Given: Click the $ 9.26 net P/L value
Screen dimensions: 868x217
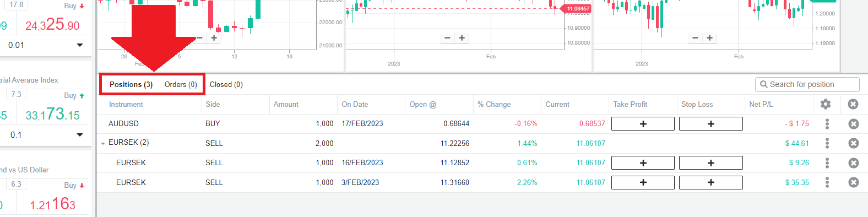Looking at the screenshot, I should pos(799,162).
